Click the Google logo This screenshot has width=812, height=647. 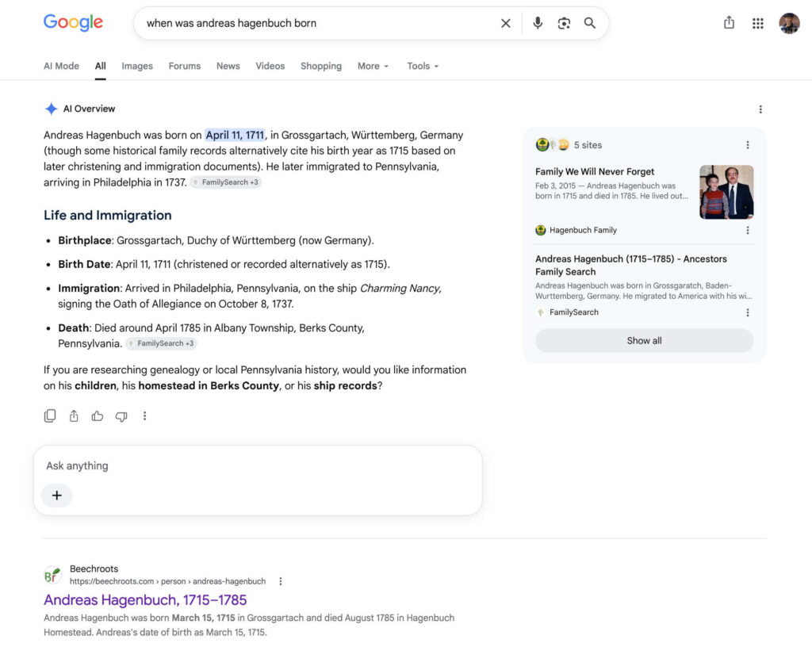click(x=73, y=22)
